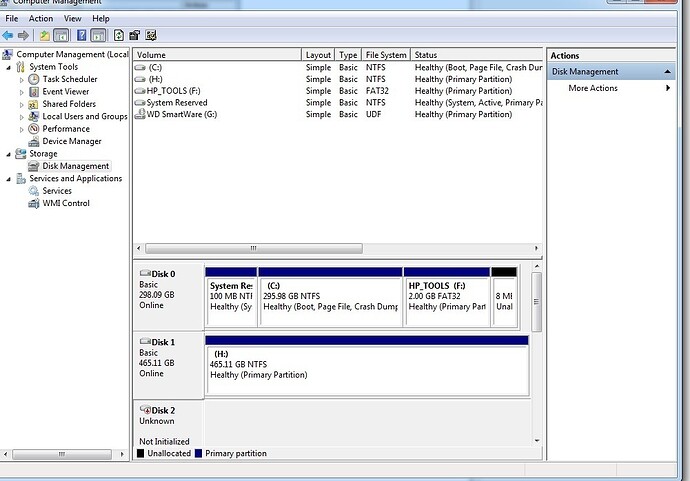Expand the Task Scheduler tree node
The width and height of the screenshot is (690, 481).
click(22, 80)
